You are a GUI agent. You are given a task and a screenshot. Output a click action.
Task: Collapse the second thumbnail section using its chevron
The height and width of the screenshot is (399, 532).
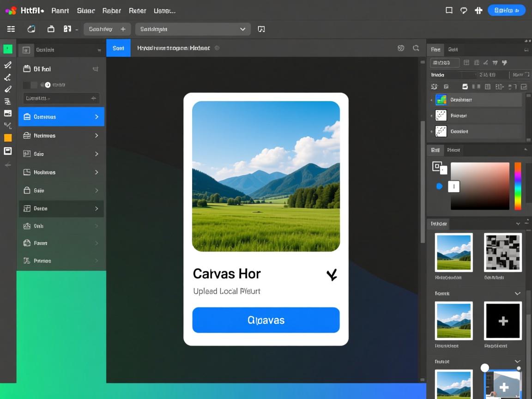(x=517, y=294)
